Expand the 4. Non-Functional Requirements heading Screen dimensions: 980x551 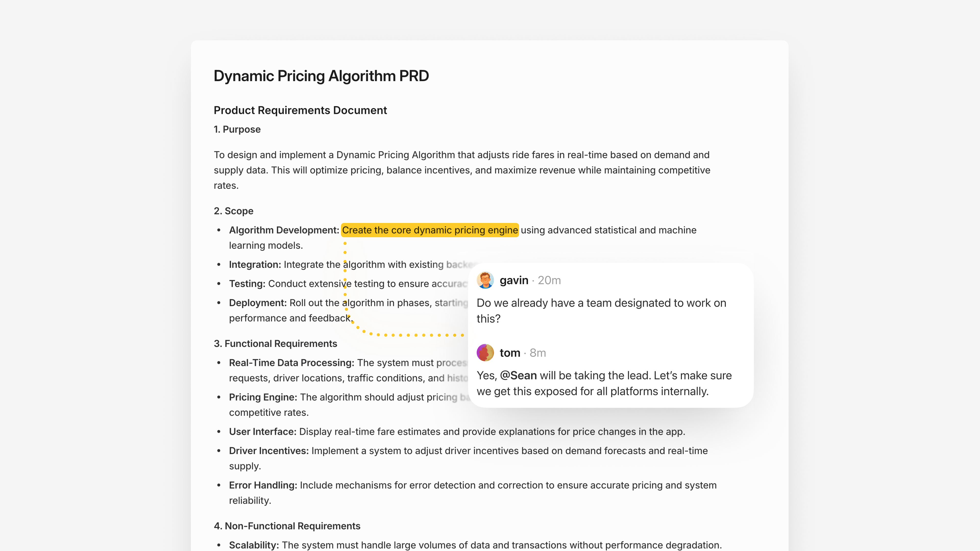click(x=287, y=526)
